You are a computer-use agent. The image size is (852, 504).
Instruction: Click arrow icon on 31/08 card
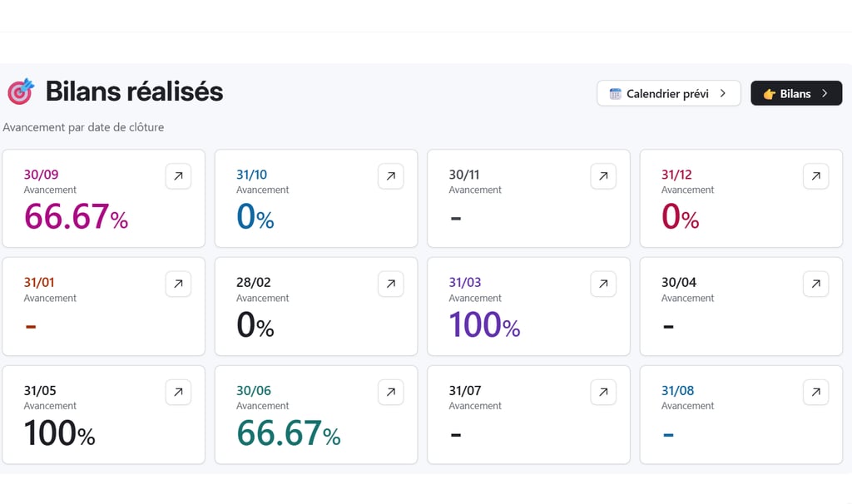[815, 392]
